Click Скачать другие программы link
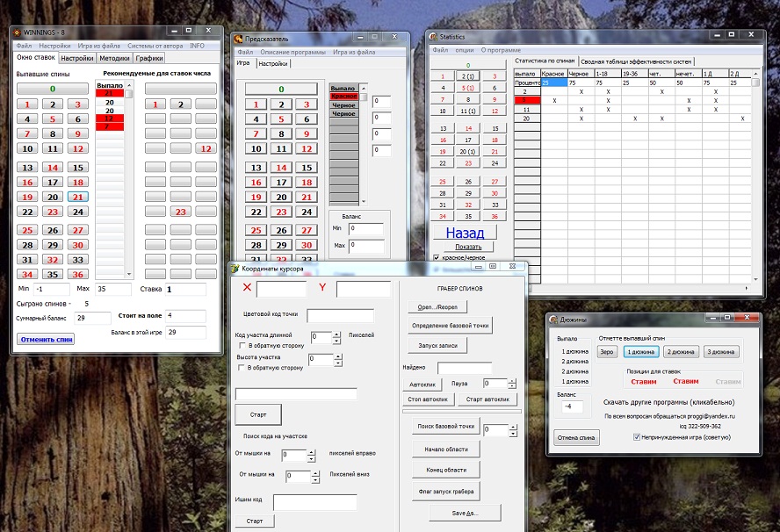Image resolution: width=780 pixels, height=532 pixels. point(669,401)
